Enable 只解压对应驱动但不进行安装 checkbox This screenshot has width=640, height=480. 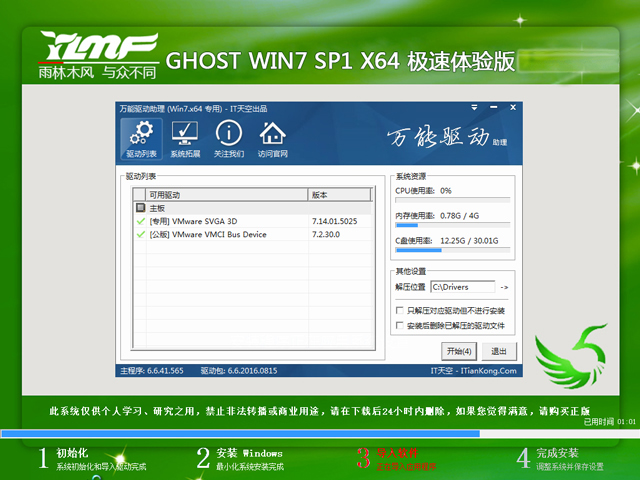click(x=400, y=311)
